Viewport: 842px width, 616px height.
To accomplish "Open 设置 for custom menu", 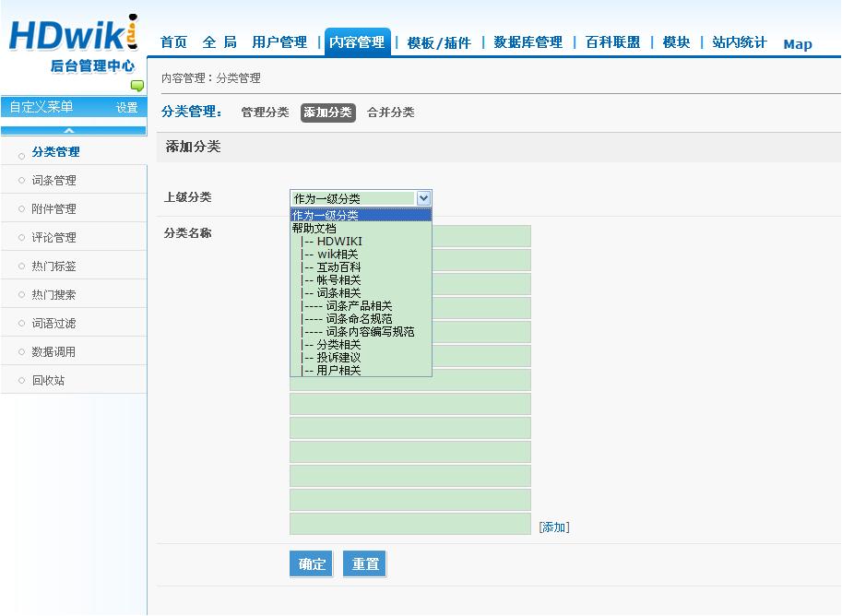I will point(127,107).
